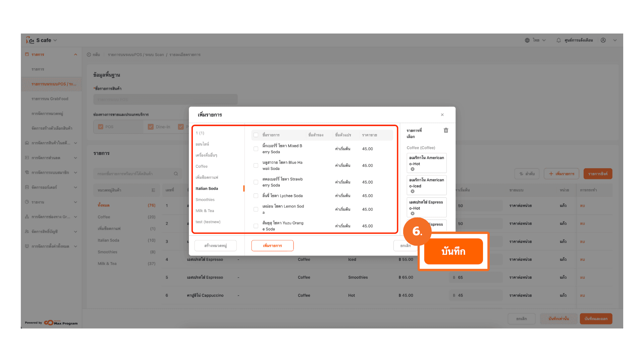Click the globe language icon
Viewport: 644px width, 362px height.
point(527,40)
